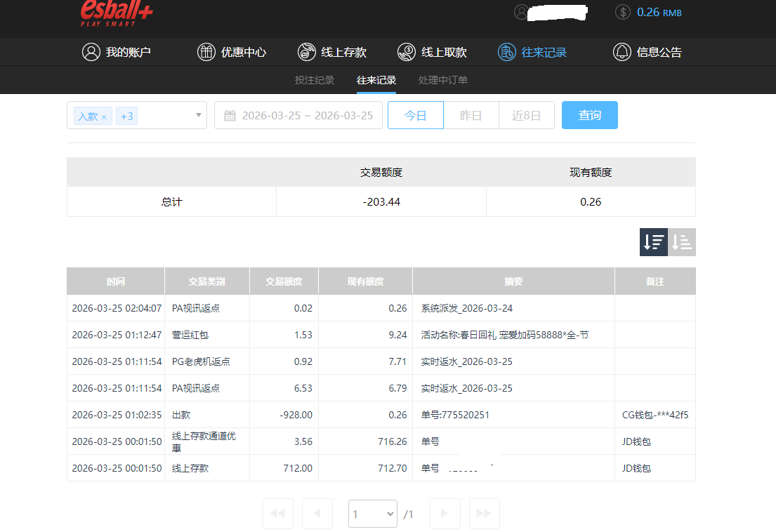The image size is (776, 532).
Task: Select the 昨日 date filter
Action: (x=471, y=115)
